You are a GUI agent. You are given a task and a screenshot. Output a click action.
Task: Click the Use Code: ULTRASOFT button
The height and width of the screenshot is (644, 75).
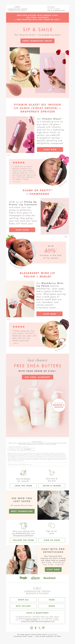[37, 377]
